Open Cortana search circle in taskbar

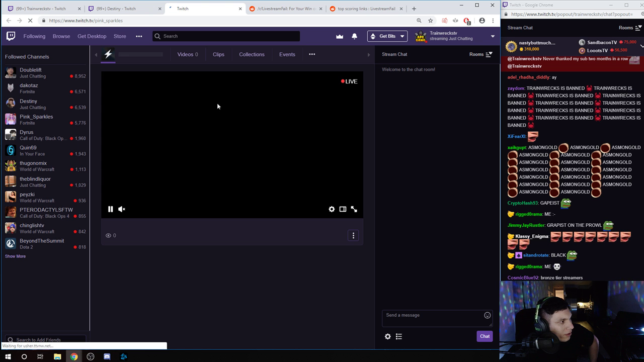24,356
